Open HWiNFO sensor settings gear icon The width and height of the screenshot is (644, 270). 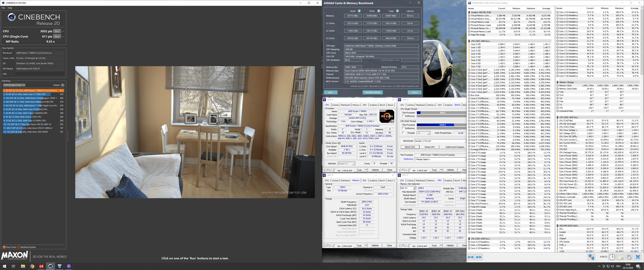(x=629, y=257)
